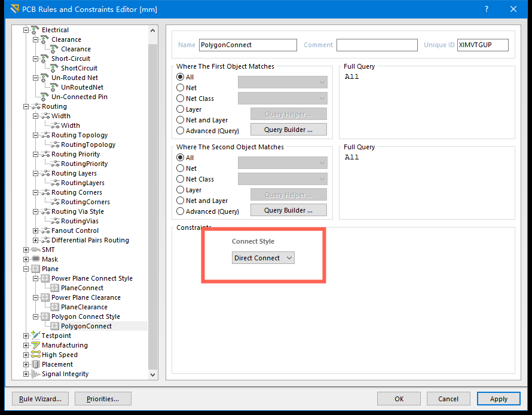Click the Signal Integrity category icon
Viewport: 532px width, 415px height.
35,374
